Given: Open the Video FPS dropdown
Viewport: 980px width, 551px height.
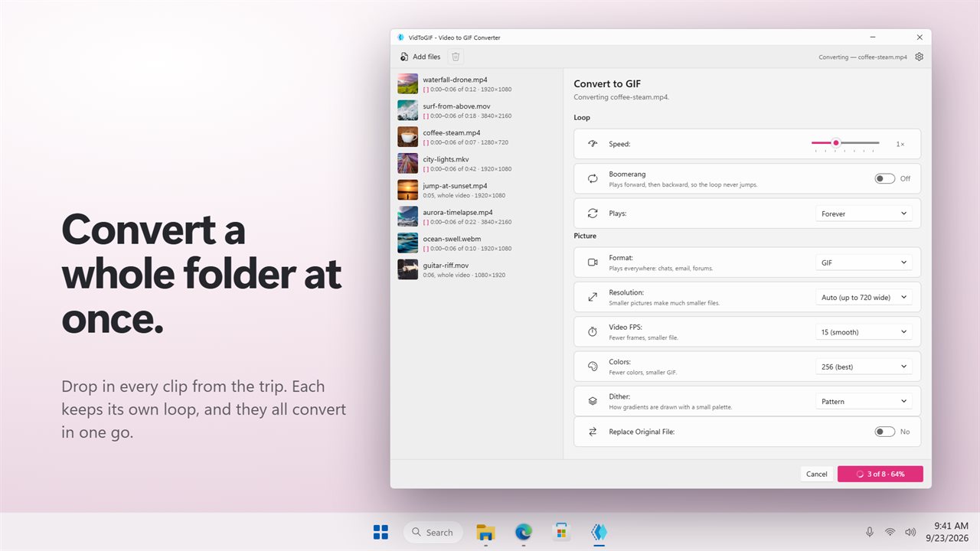Looking at the screenshot, I should [864, 332].
